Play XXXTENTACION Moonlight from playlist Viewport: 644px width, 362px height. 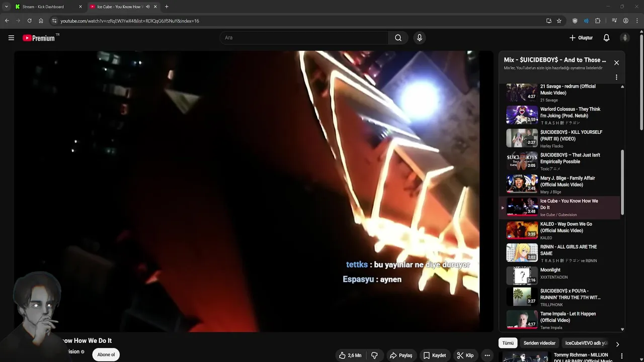560,277
